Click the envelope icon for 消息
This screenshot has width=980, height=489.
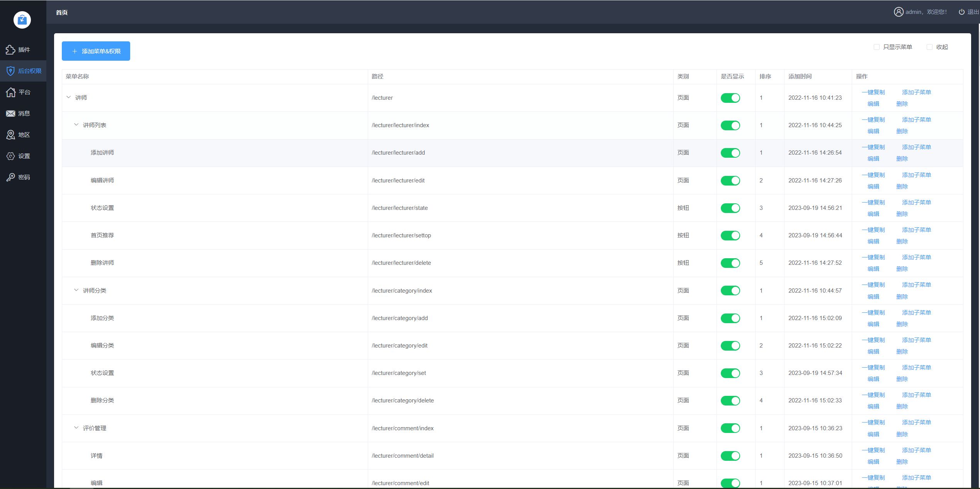(x=10, y=113)
